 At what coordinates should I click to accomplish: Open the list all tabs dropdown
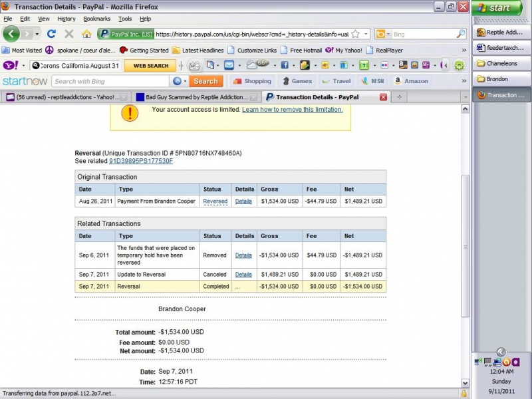point(465,97)
